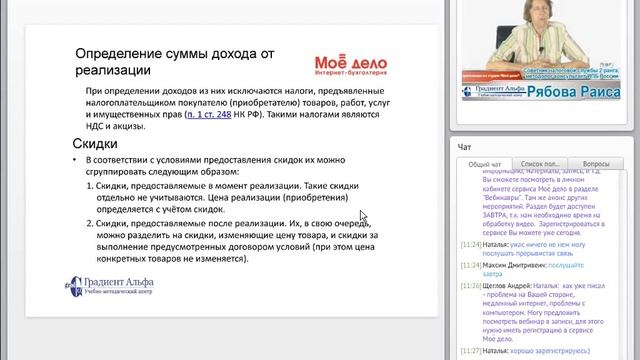Click Наталья's «хорошо зарегистрируюсь» message
Screen dimensions: 640x360
pos(525,351)
